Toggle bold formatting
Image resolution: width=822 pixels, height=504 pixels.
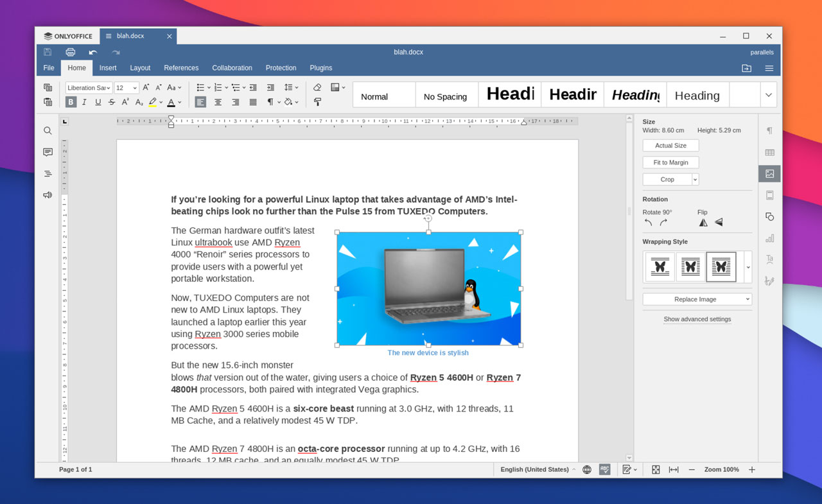coord(71,102)
